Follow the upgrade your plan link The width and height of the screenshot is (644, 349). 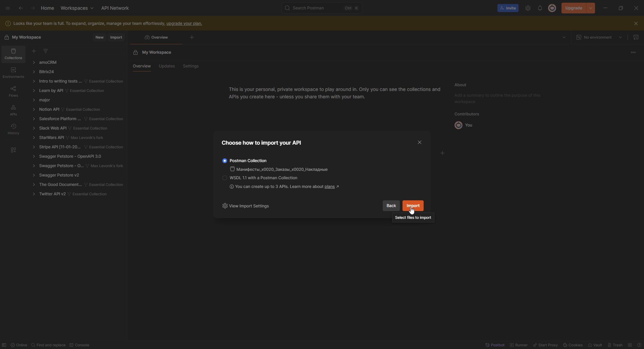click(184, 23)
